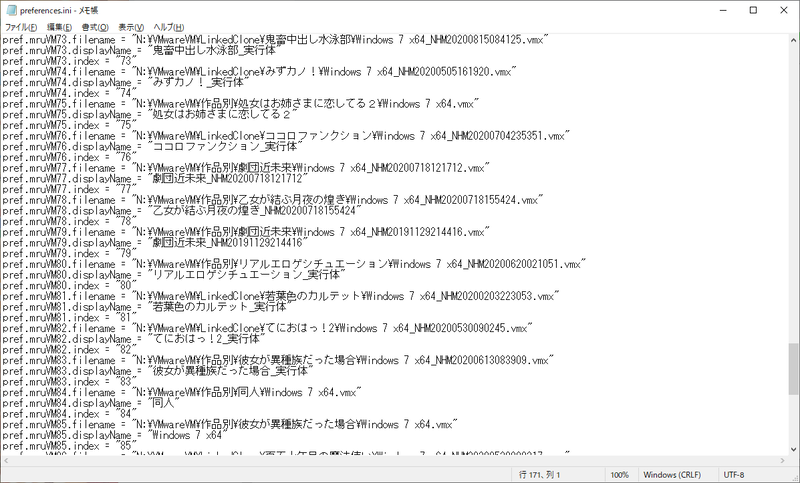Grab the vertical scrollbar thumb
The height and width of the screenshot is (483, 800).
793,369
